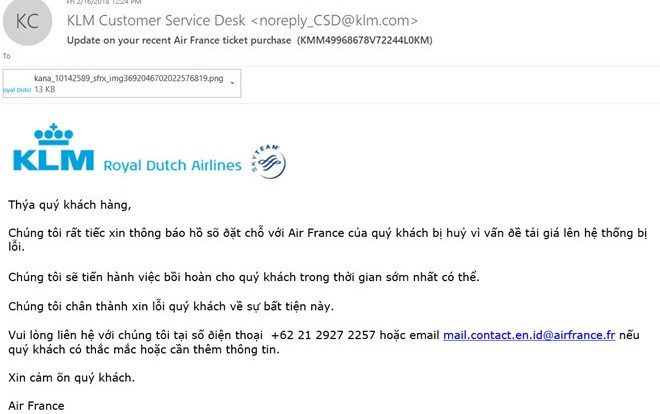Image resolution: width=660 pixels, height=414 pixels.
Task: Click the email subject line text
Action: point(179,40)
